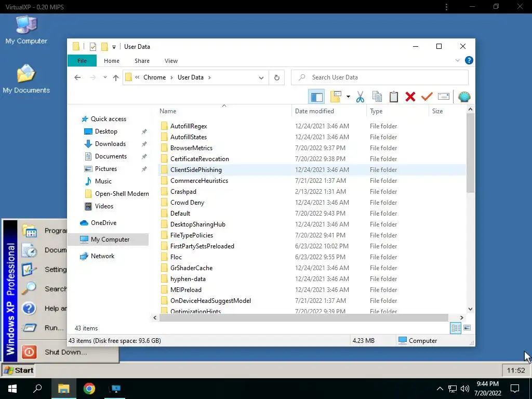Select Documents in the navigation pane
Viewport: 532px width, 399px height.
(111, 156)
